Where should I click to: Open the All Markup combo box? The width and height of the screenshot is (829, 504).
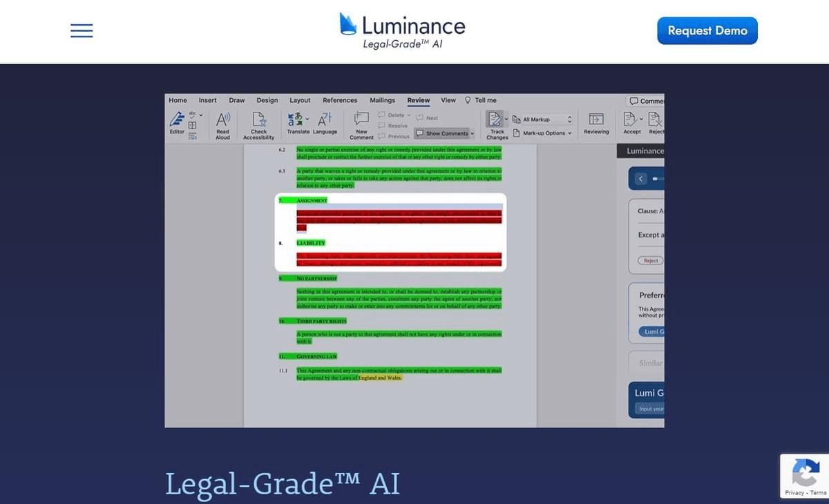[542, 119]
